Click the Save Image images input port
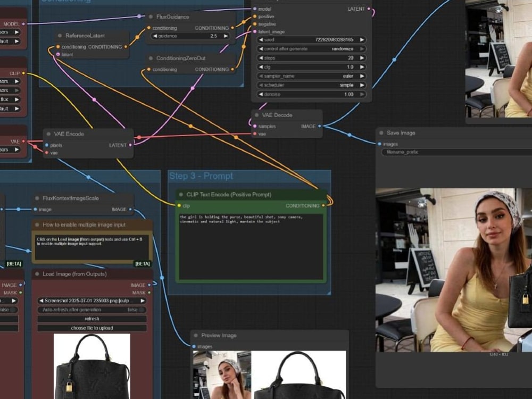The image size is (532, 399). click(379, 144)
